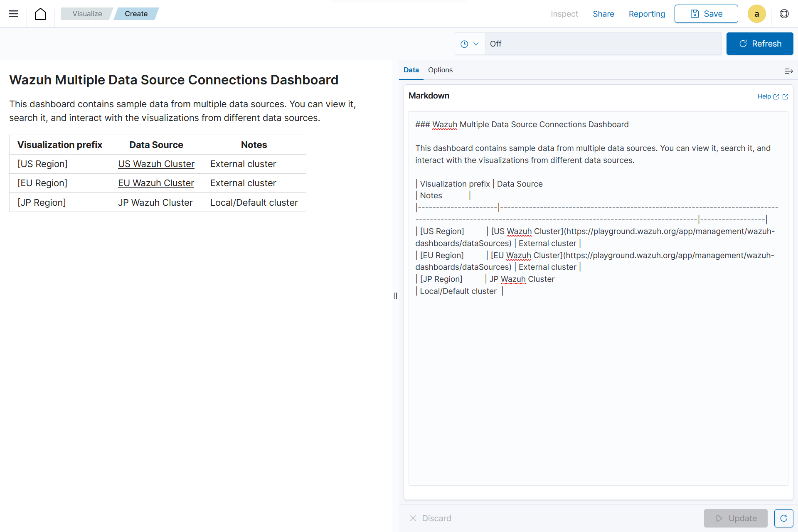Image resolution: width=798 pixels, height=532 pixels.
Task: Click the Inspect icon in top navigation
Action: (564, 14)
